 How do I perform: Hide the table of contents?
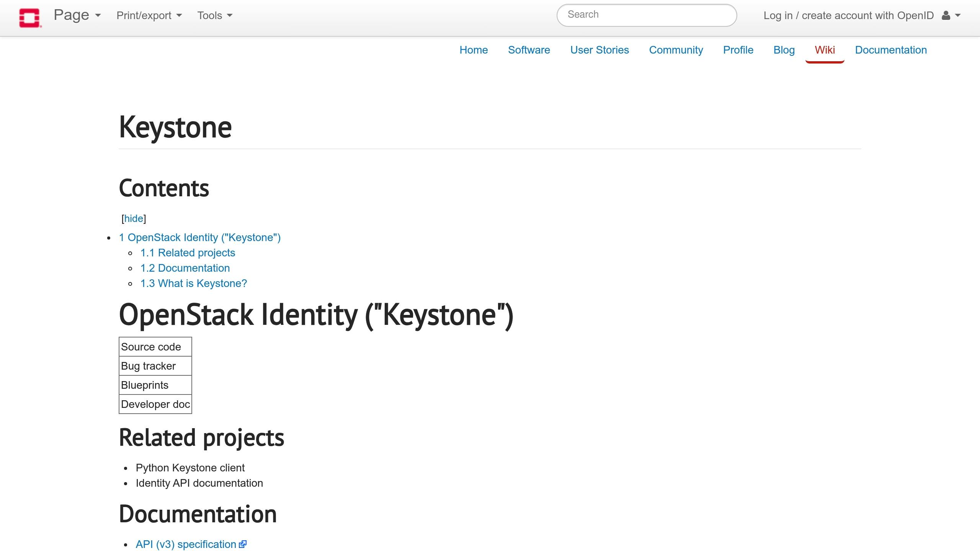[x=134, y=218]
